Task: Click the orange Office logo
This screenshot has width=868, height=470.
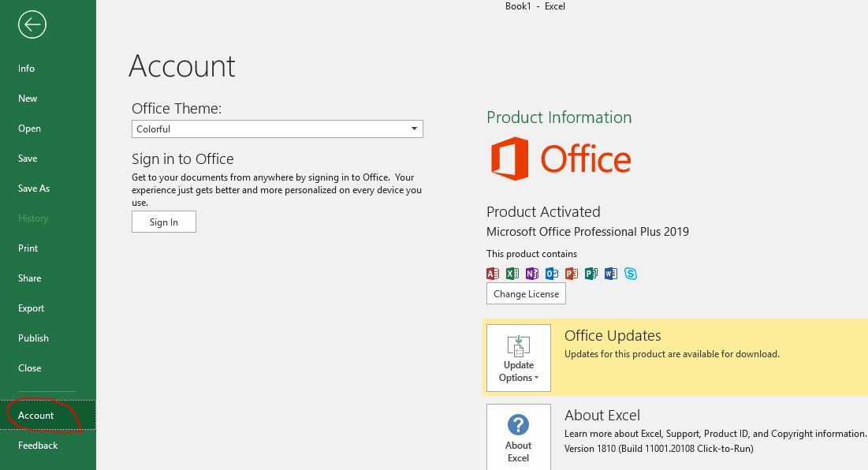Action: pos(561,159)
